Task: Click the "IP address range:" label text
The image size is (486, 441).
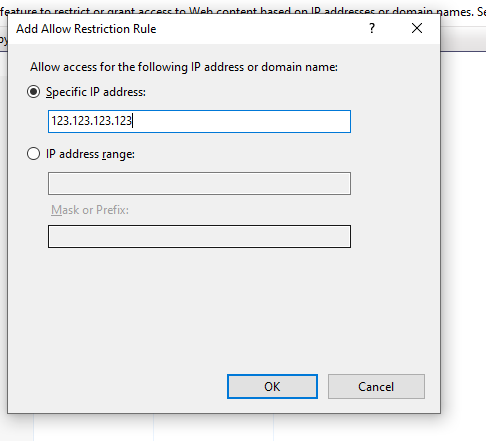Action: [x=90, y=154]
